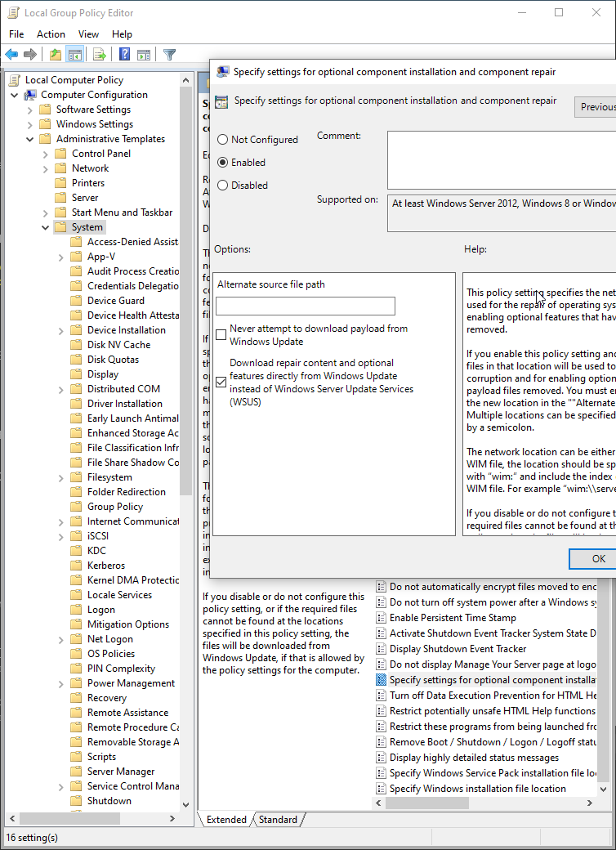This screenshot has width=616, height=850.
Task: Toggle Show/Hide Console Tree icon
Action: tap(74, 55)
